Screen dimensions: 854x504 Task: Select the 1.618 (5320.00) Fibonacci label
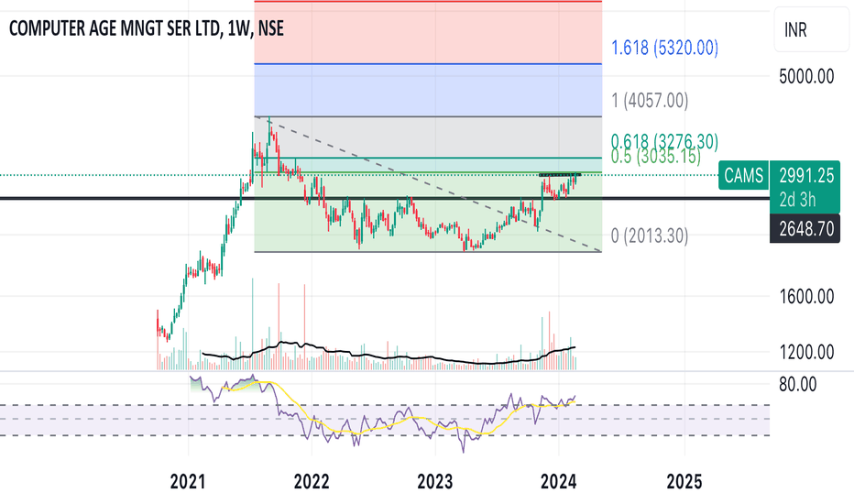664,48
